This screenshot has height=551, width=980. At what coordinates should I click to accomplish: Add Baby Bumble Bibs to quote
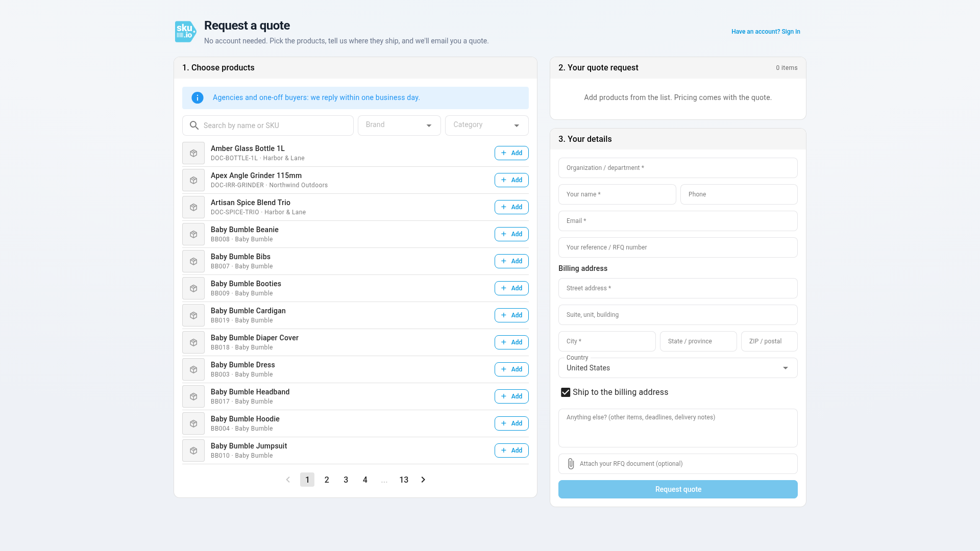[x=511, y=261]
